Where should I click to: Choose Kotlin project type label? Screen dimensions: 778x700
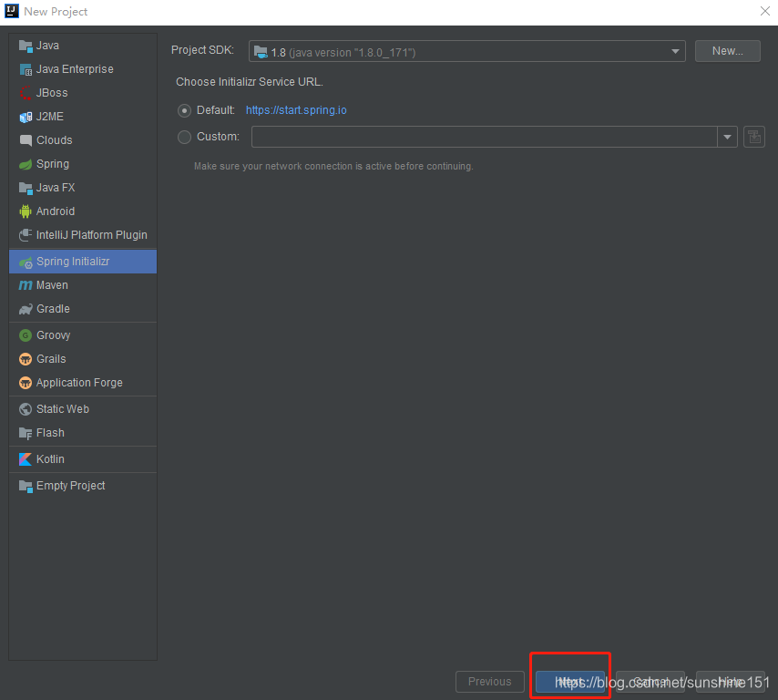pyautogui.click(x=50, y=459)
